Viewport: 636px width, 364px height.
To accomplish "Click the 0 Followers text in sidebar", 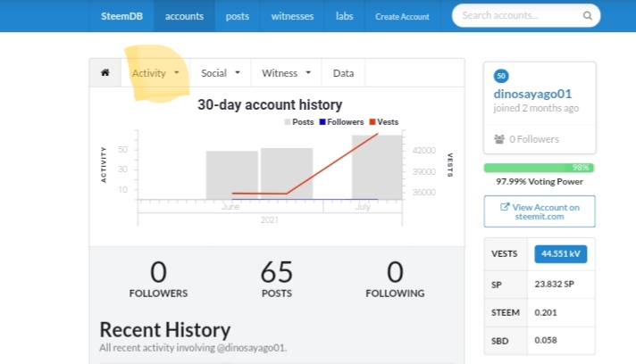I will click(x=534, y=139).
